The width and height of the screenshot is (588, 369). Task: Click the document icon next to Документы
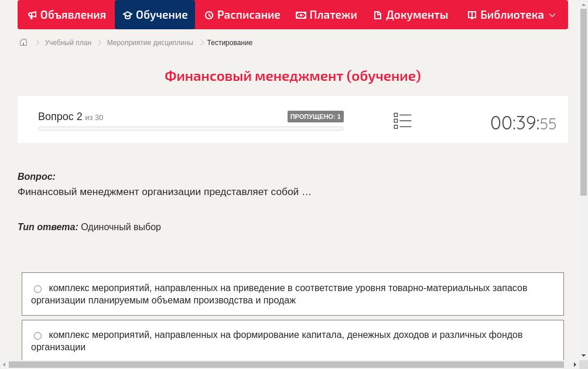point(378,15)
